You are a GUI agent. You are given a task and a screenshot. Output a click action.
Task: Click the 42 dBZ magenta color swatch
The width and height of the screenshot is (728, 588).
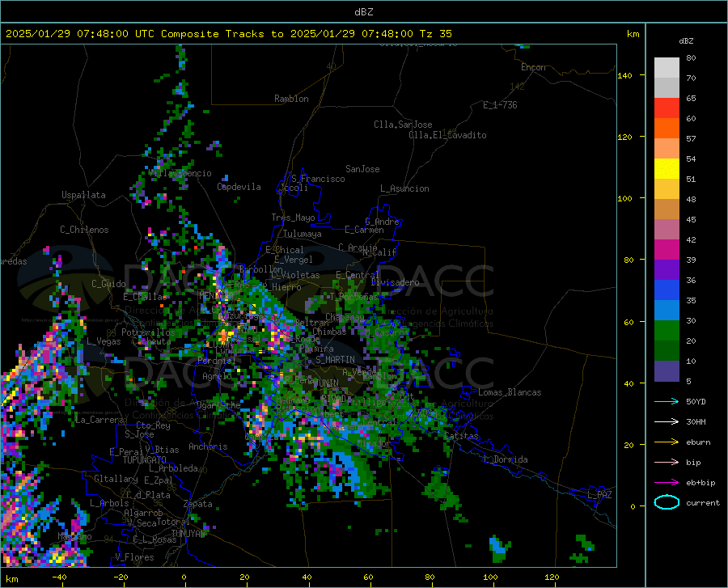667,249
